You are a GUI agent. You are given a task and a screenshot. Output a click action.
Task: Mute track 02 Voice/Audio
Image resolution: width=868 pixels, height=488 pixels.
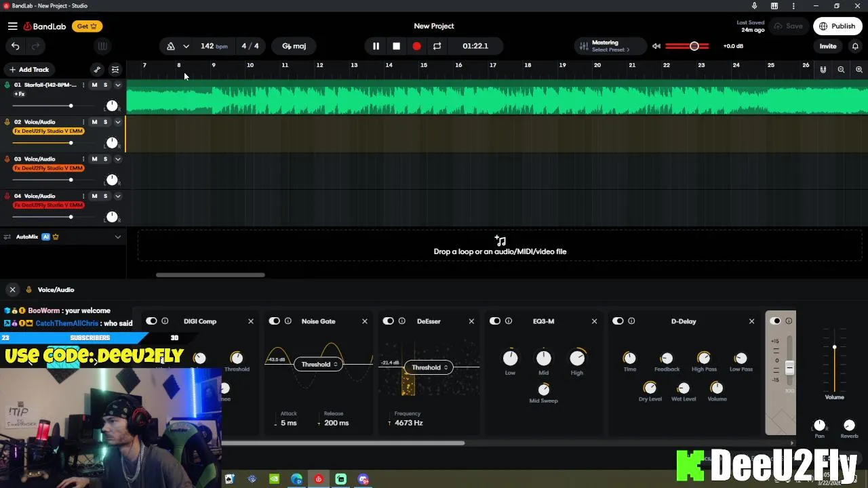point(94,122)
